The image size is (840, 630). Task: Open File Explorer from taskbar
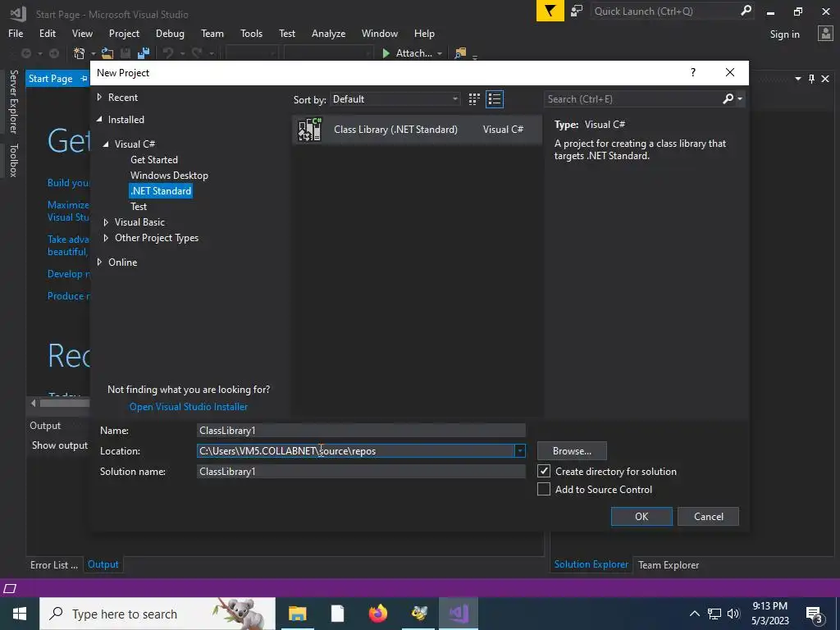297,614
